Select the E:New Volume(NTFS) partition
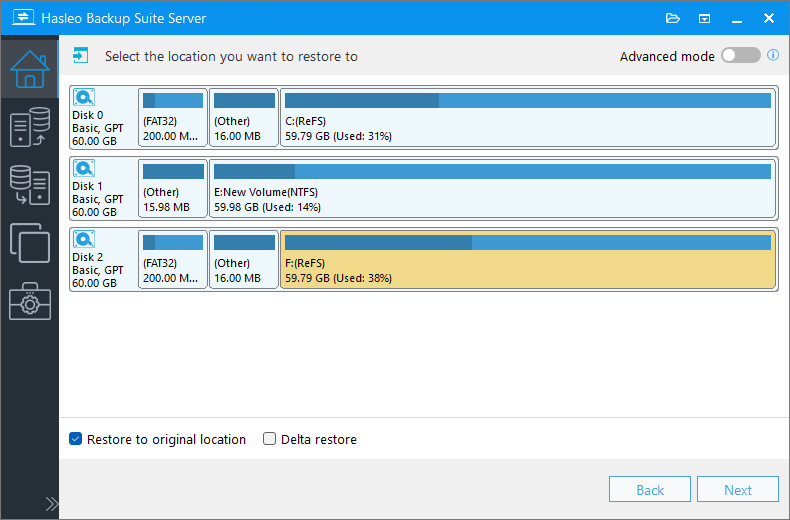The image size is (790, 520). coord(493,188)
